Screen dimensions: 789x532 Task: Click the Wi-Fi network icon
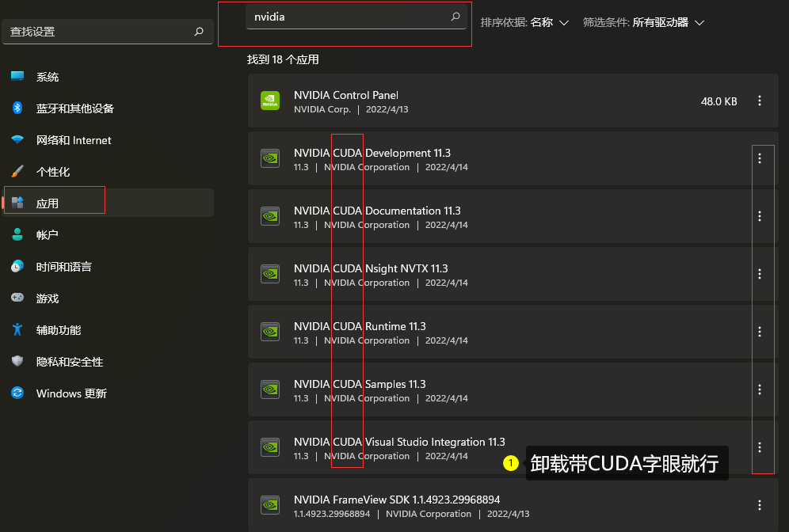click(x=17, y=140)
